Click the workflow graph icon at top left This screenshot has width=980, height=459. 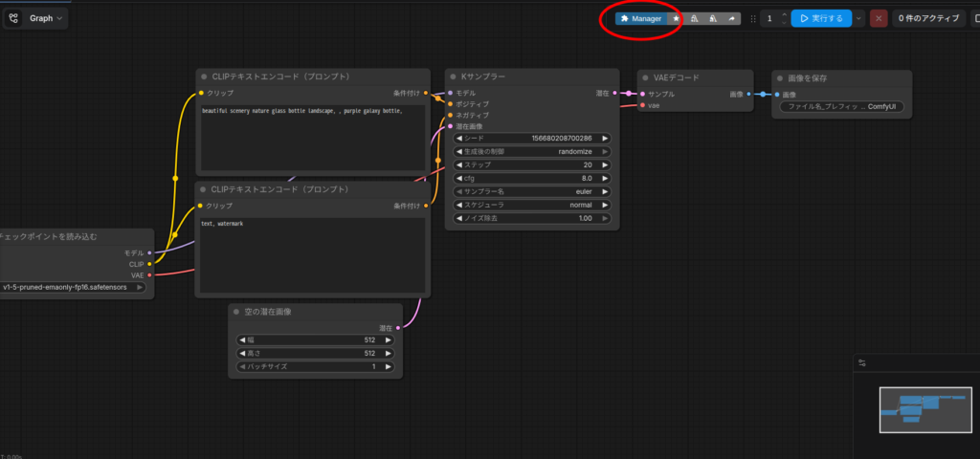coord(13,18)
